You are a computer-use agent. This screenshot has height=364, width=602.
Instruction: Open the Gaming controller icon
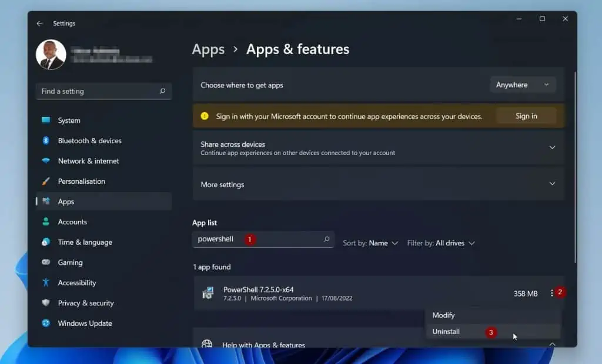[46, 262]
